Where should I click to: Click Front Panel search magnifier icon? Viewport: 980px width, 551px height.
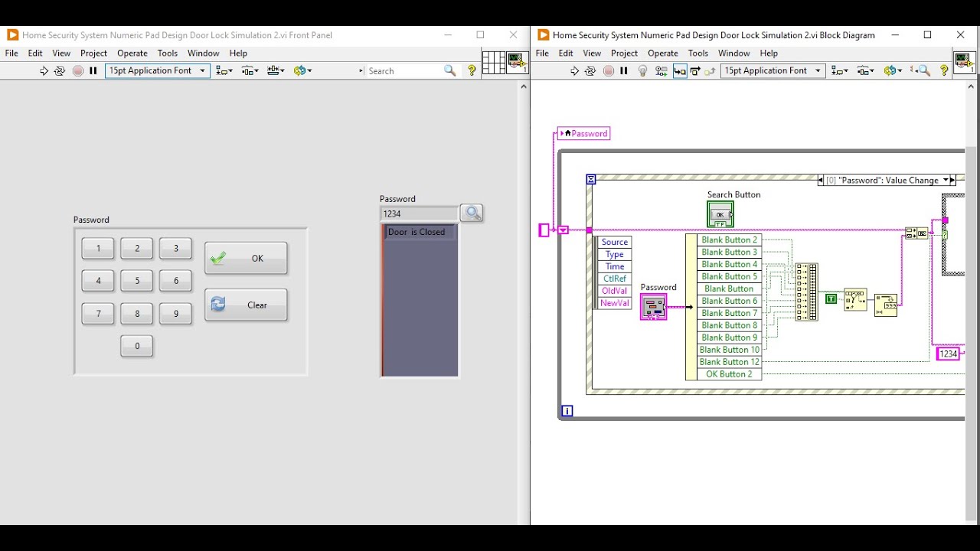[450, 70]
